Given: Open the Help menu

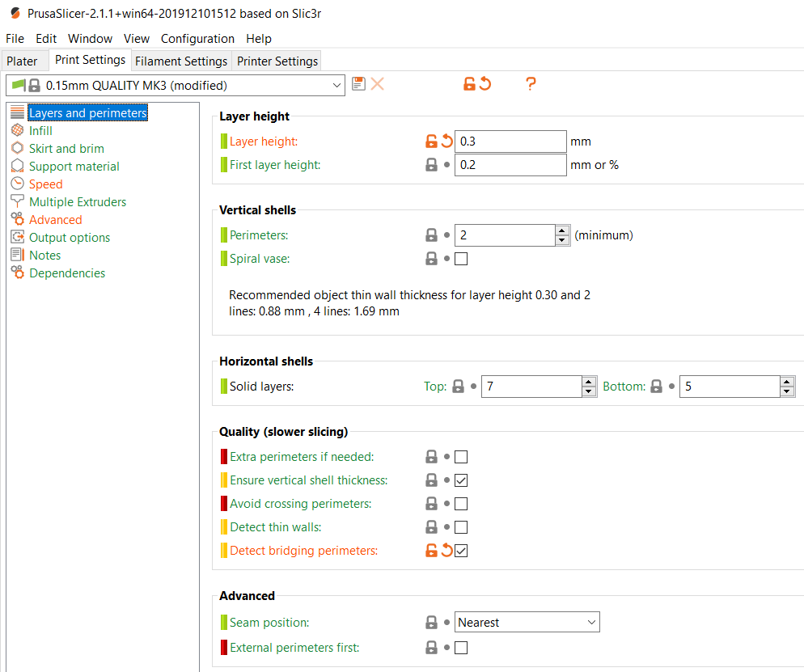Looking at the screenshot, I should click(x=259, y=39).
